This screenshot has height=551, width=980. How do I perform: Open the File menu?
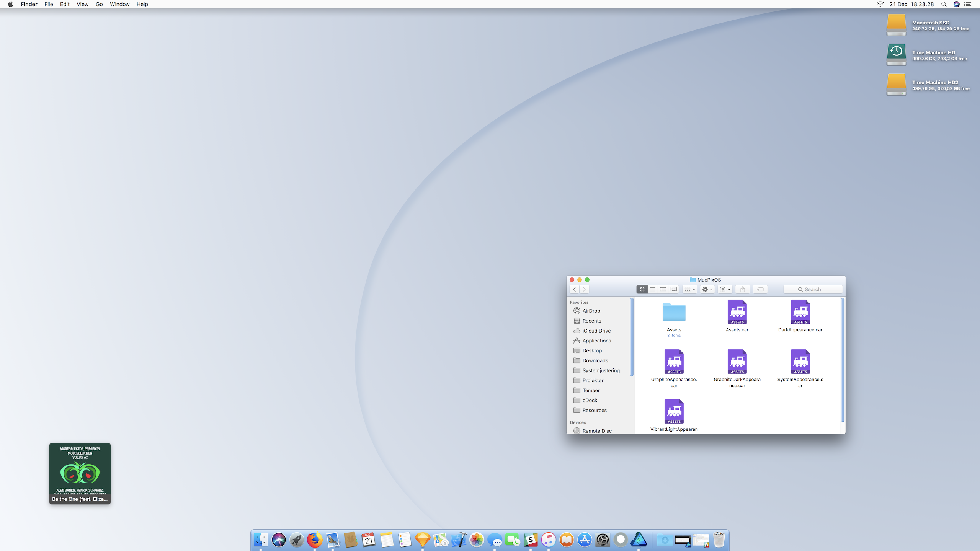(x=49, y=4)
